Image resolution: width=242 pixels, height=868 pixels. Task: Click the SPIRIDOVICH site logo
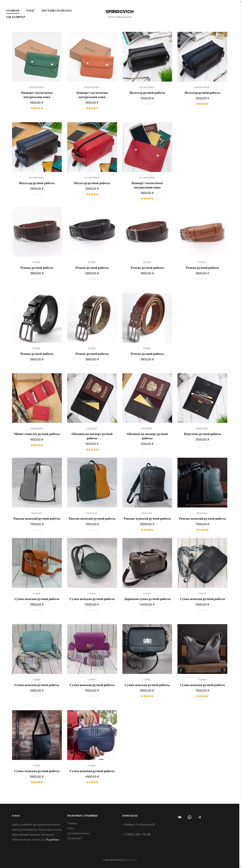[120, 11]
